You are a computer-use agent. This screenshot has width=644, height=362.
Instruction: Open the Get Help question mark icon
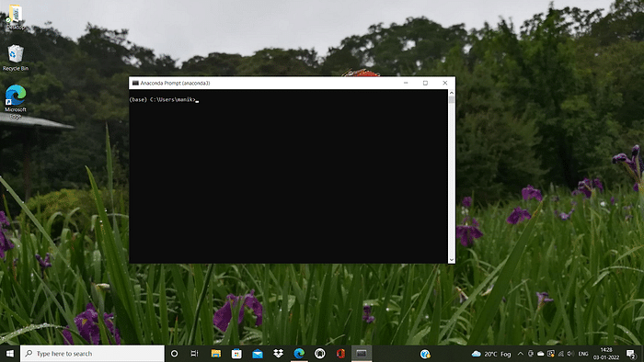[425, 354]
